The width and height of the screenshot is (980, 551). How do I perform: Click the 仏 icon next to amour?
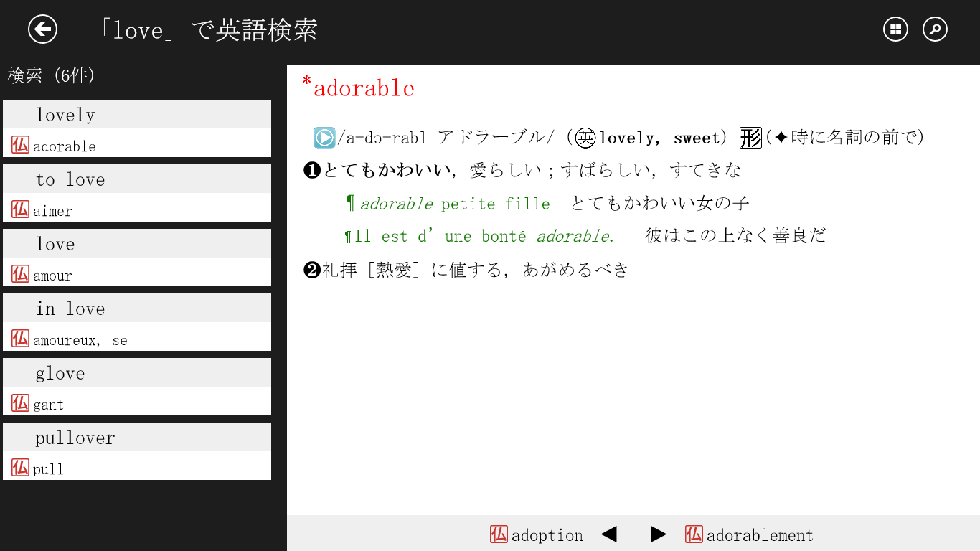coord(19,275)
